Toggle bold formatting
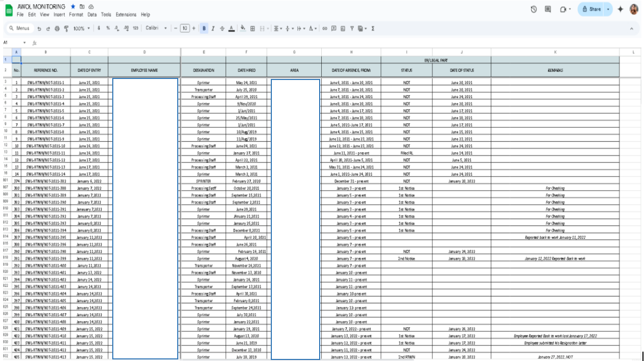The height and width of the screenshot is (361, 644). click(x=204, y=29)
